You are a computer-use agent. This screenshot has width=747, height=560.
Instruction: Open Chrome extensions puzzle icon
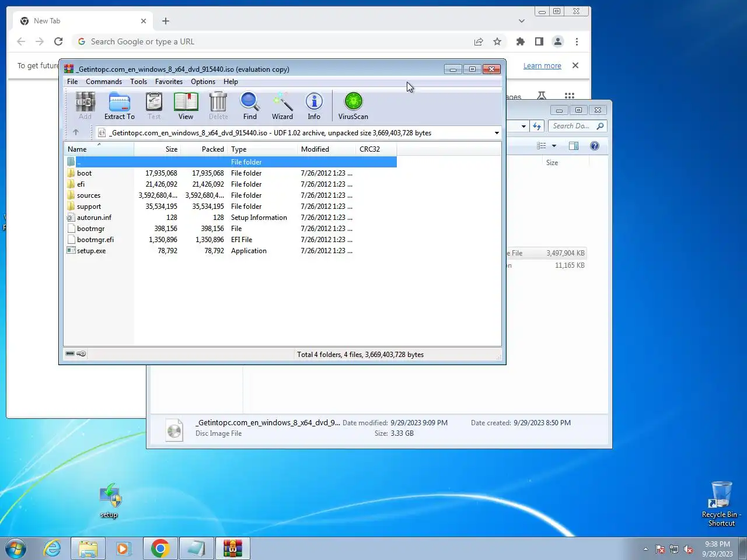click(521, 41)
